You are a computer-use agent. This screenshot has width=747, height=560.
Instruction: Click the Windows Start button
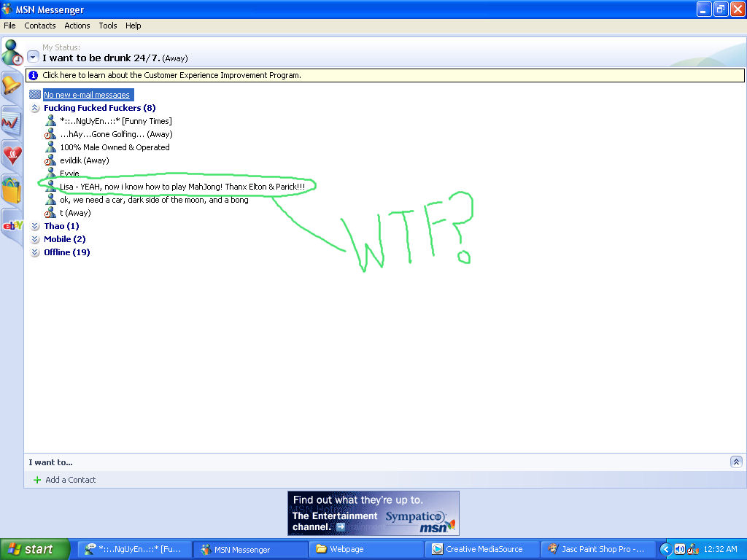33,549
